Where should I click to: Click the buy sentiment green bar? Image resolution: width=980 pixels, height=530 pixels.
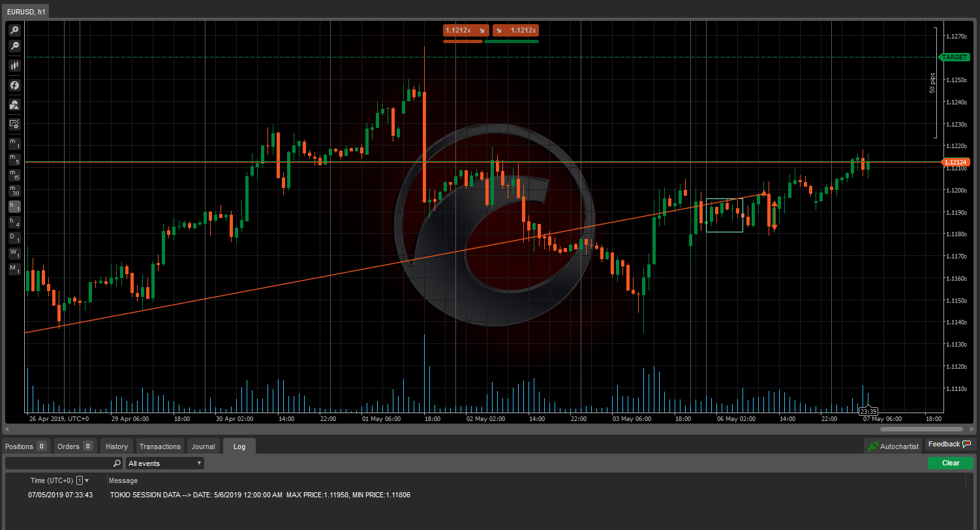[512, 41]
